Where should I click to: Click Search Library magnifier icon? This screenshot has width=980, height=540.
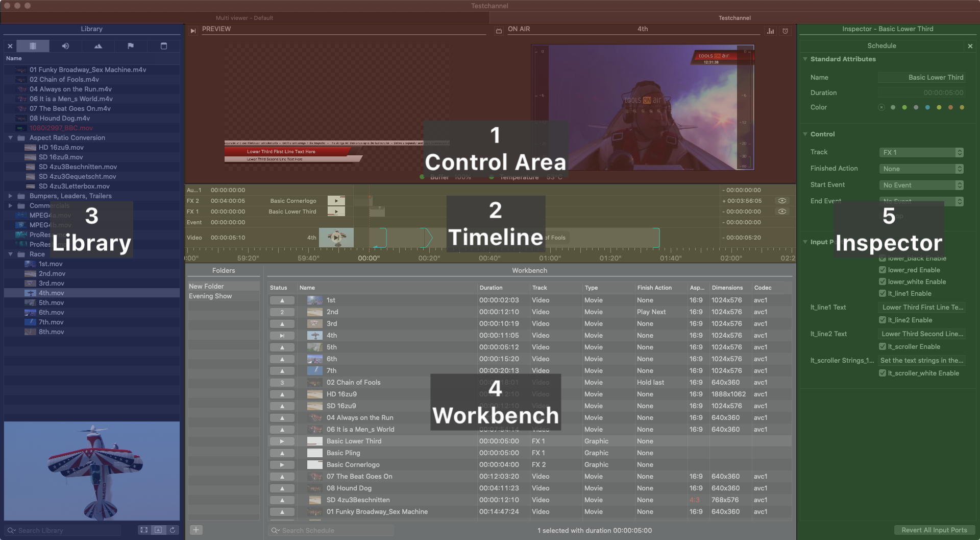11,530
